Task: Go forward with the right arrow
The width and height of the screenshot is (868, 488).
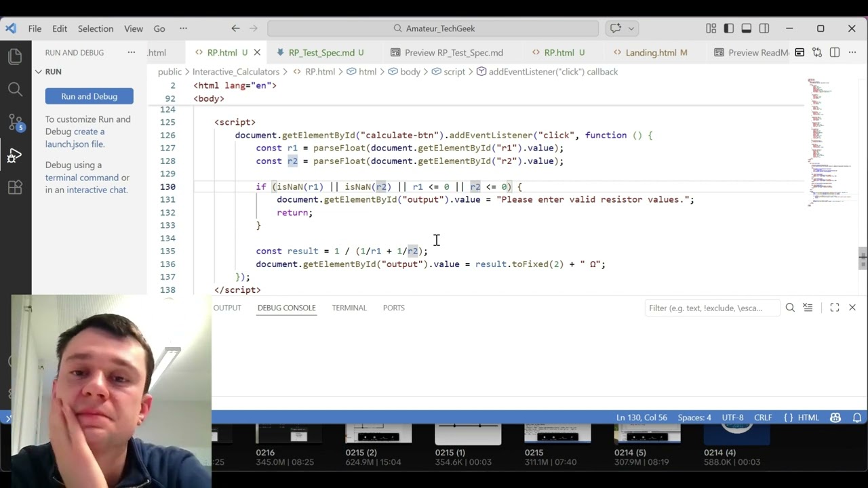Action: coord(254,28)
